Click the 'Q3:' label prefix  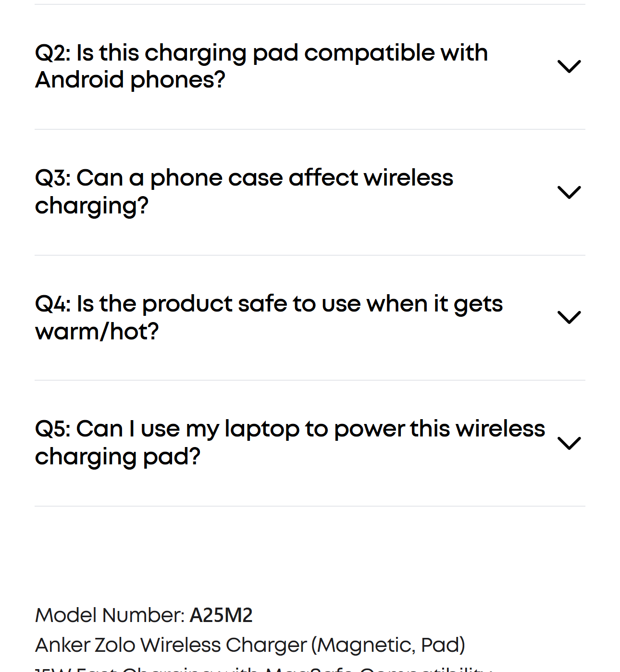pos(53,178)
